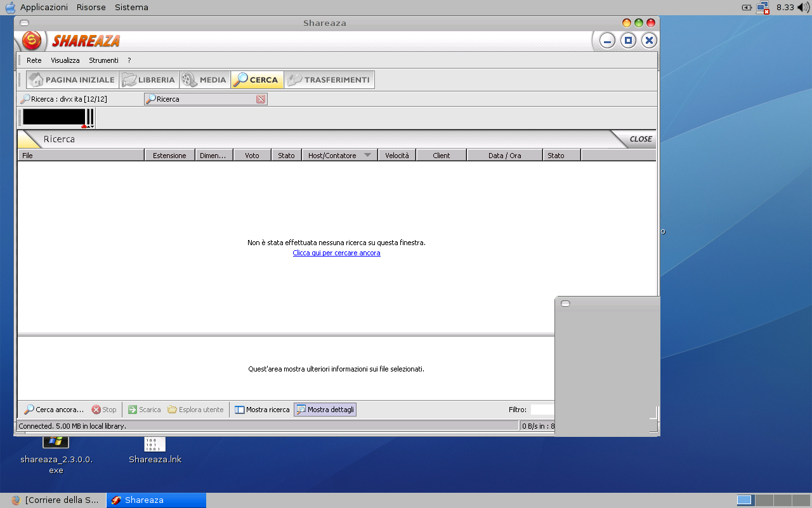Click the Scarica download button
Image resolution: width=812 pixels, height=508 pixels.
[x=144, y=410]
